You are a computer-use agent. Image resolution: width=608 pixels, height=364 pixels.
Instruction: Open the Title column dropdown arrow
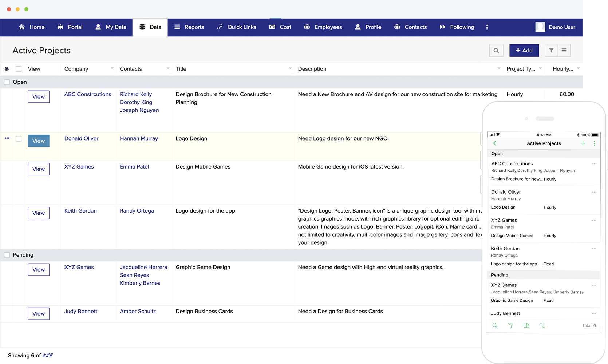(290, 68)
